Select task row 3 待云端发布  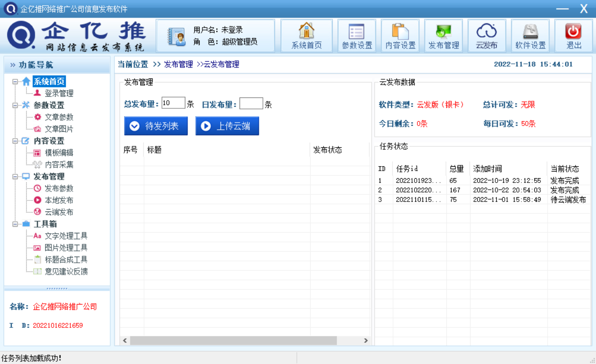[482, 200]
